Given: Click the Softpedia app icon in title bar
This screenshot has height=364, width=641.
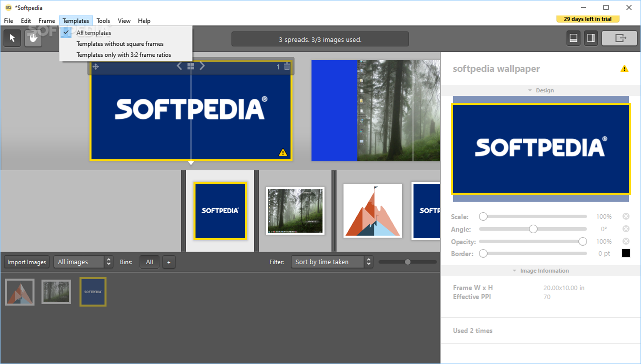Looking at the screenshot, I should point(8,7).
